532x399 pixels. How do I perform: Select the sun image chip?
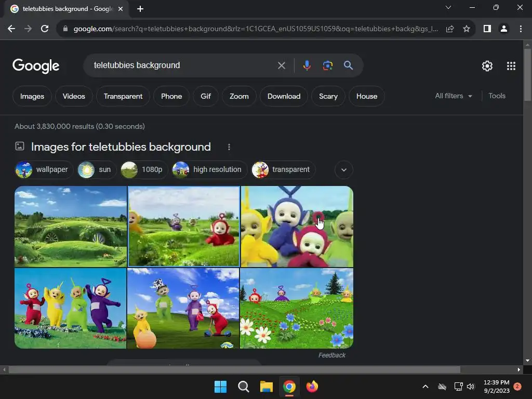coord(96,170)
